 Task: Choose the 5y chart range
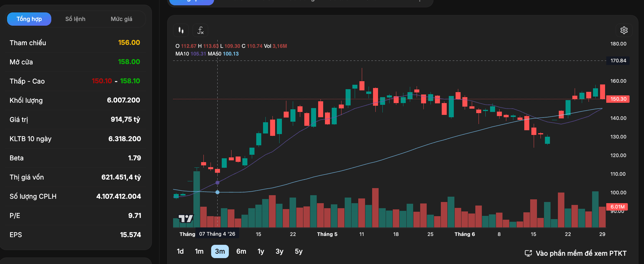pos(299,251)
